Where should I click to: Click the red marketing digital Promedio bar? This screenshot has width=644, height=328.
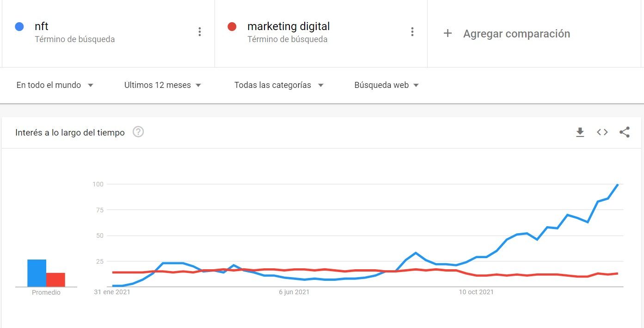point(55,280)
